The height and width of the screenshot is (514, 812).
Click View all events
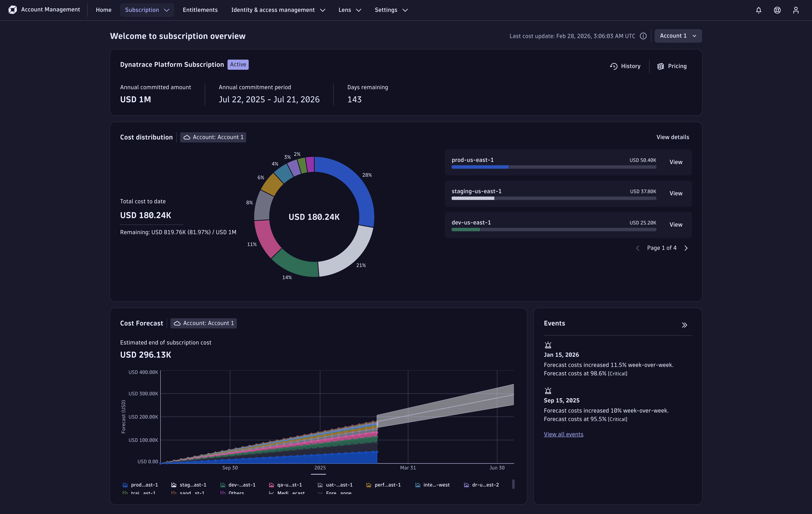pyautogui.click(x=563, y=434)
